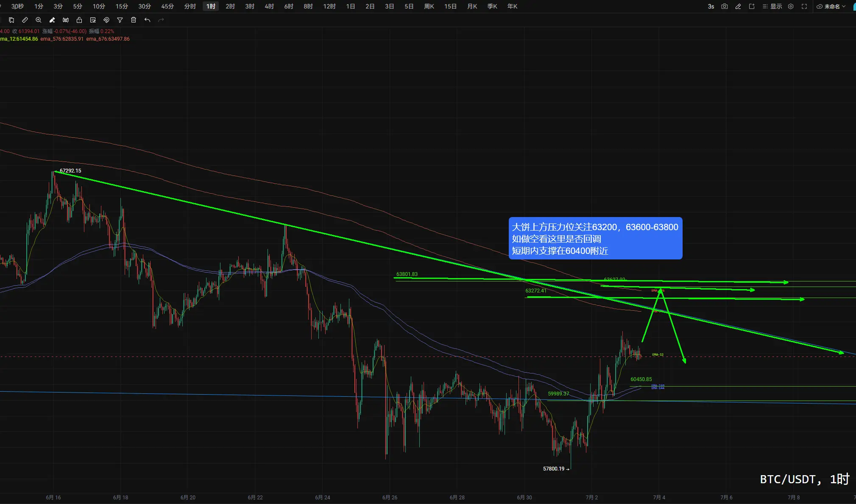Click the trash delete drawings icon
Viewport: 856px width, 504px height.
[134, 20]
